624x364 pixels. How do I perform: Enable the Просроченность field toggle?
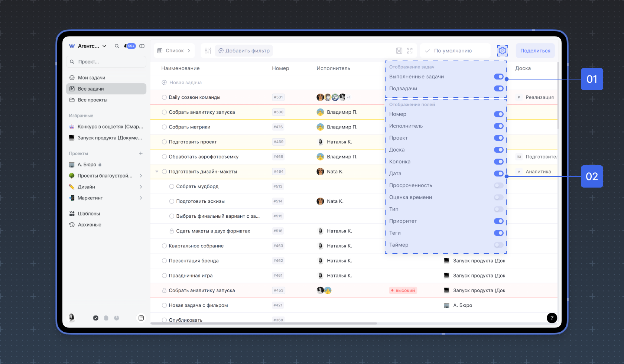[498, 185]
